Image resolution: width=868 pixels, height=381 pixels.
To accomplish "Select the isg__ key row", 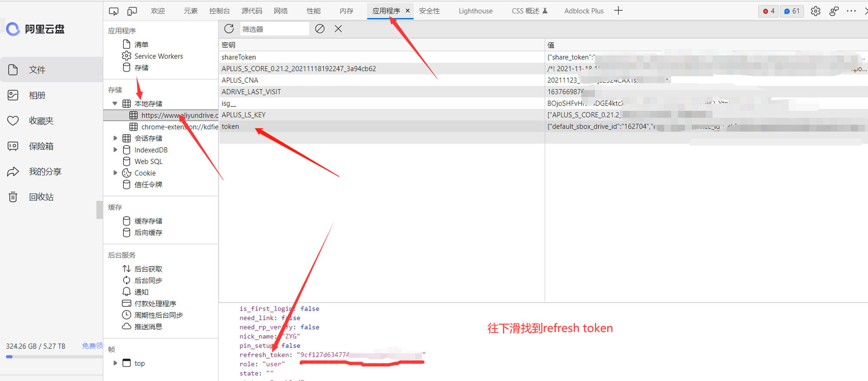I will point(382,103).
